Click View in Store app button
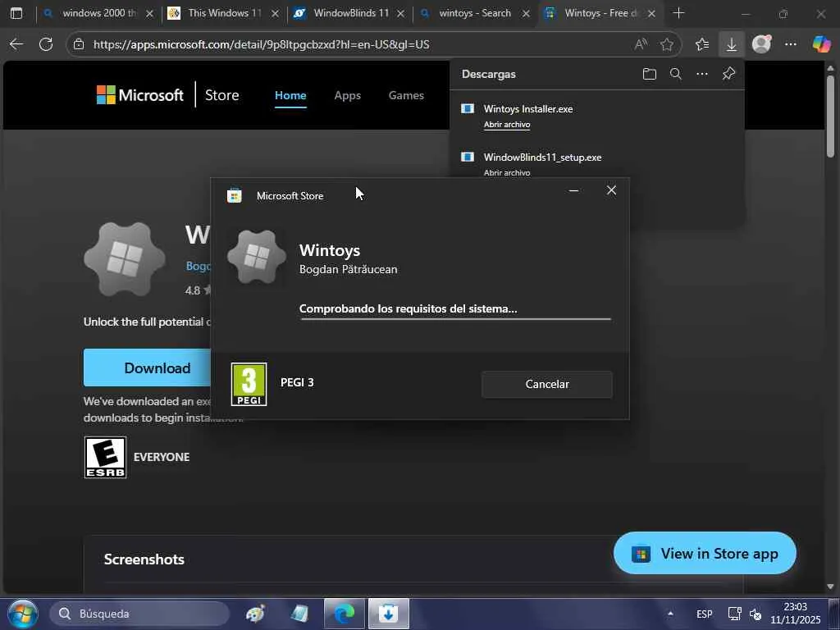The image size is (840, 630). tap(705, 554)
